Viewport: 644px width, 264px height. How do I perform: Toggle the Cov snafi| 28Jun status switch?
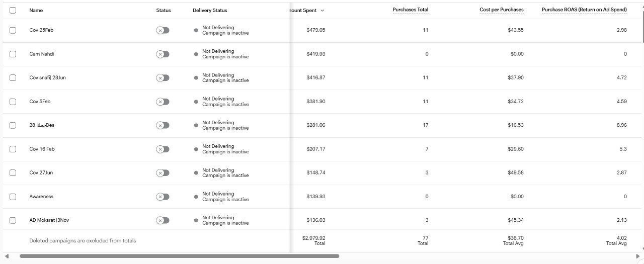[163, 78]
